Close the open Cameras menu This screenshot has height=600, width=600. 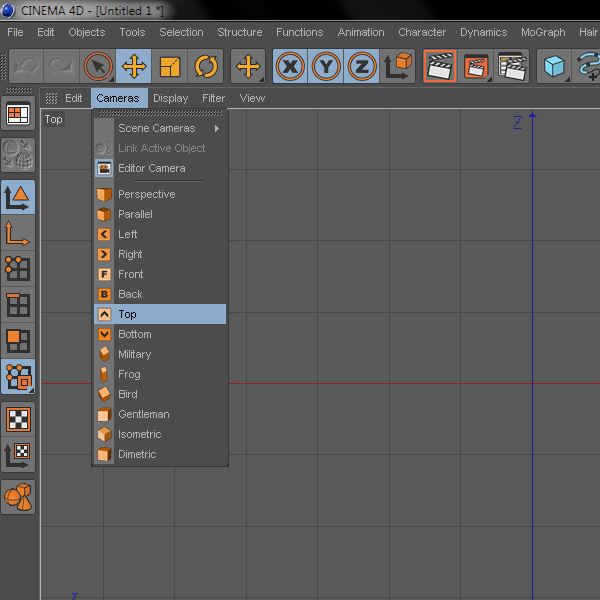pyautogui.click(x=118, y=98)
